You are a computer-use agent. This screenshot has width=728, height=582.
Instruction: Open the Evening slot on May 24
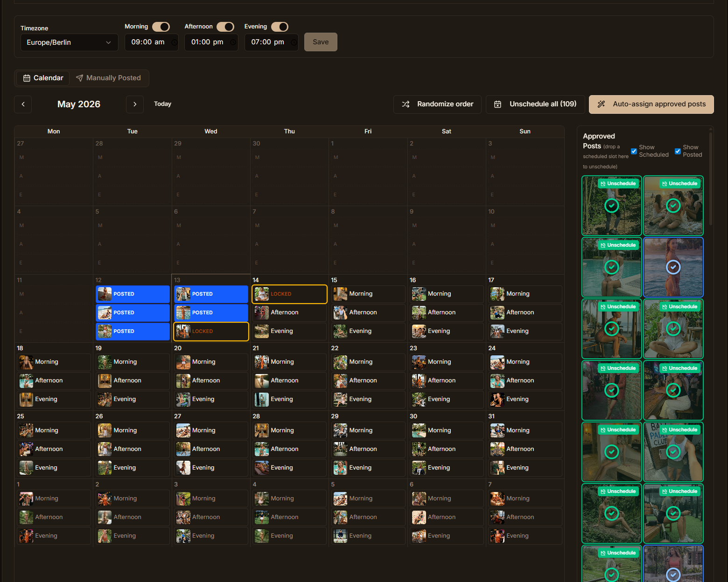pos(525,400)
